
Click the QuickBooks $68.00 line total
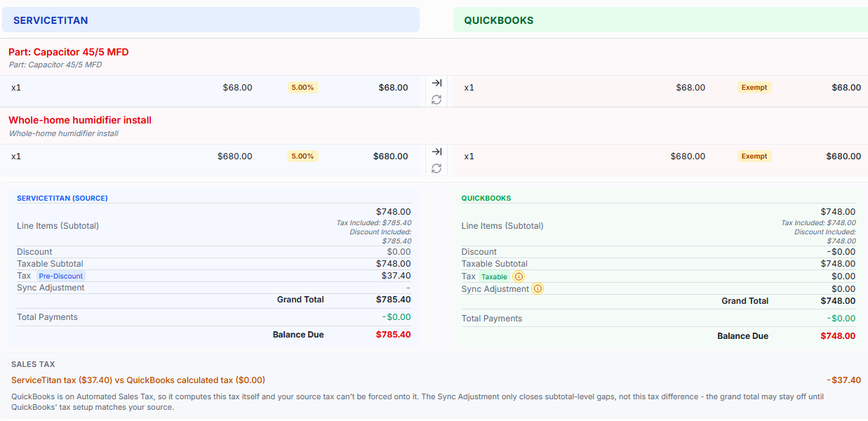coord(846,88)
